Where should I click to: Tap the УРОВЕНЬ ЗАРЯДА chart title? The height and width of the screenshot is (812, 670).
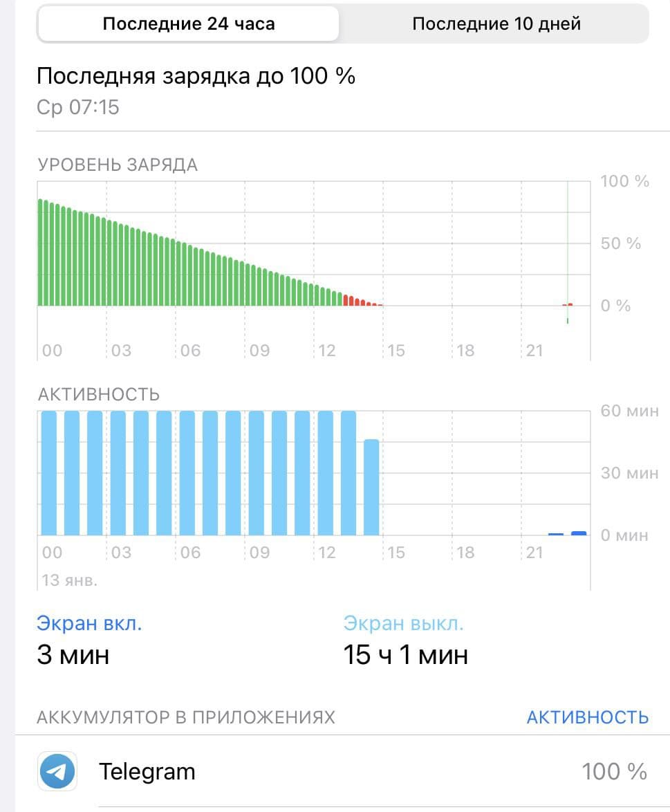(x=118, y=165)
